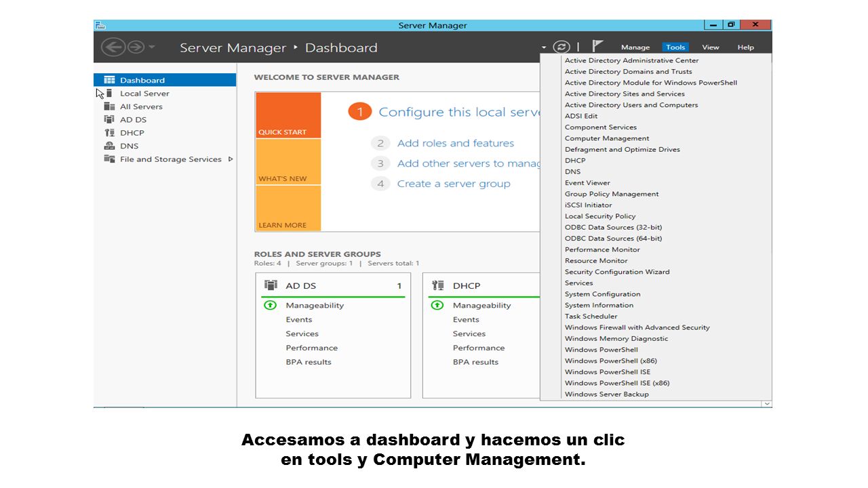
Task: Click AD DS Manageability green status icon
Action: (269, 306)
